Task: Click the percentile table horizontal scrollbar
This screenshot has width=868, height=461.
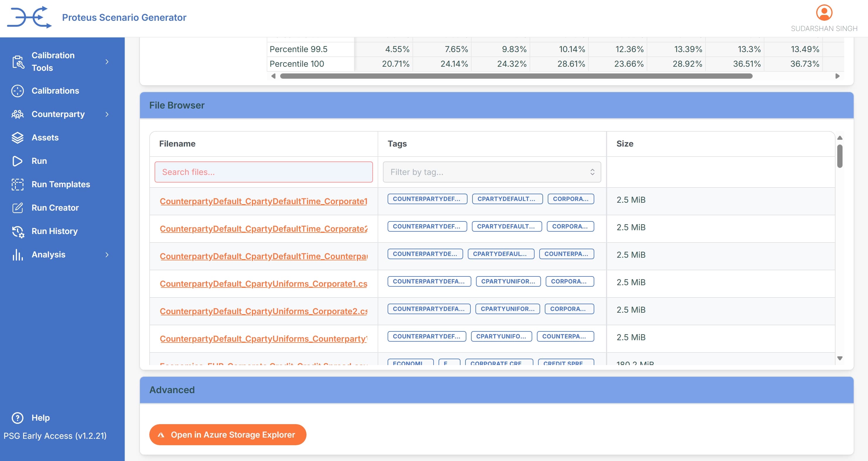Action: coord(516,76)
